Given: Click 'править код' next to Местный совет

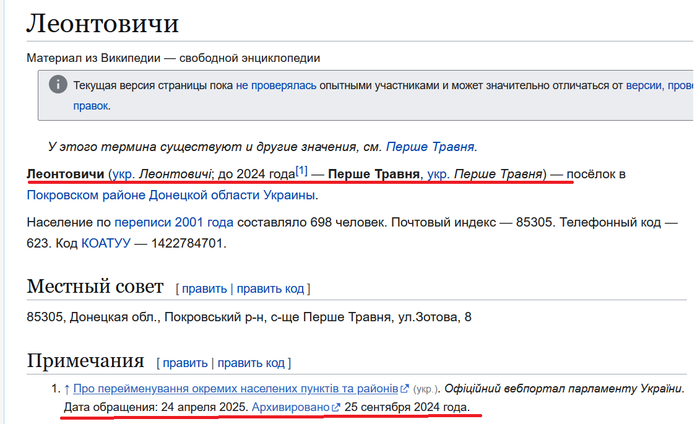Looking at the screenshot, I should [270, 289].
